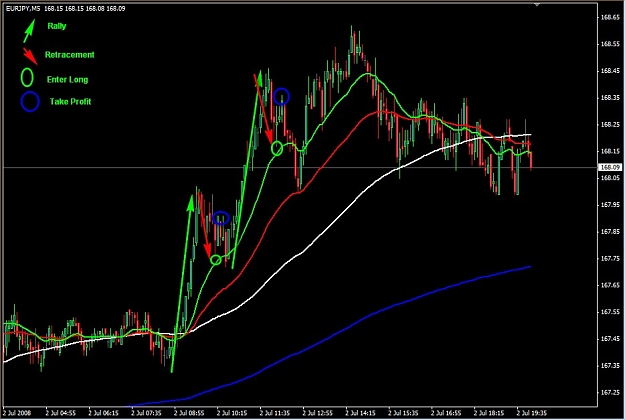This screenshot has width=625, height=420.
Task: Select the 'Retracement' legend label
Action: (x=69, y=55)
